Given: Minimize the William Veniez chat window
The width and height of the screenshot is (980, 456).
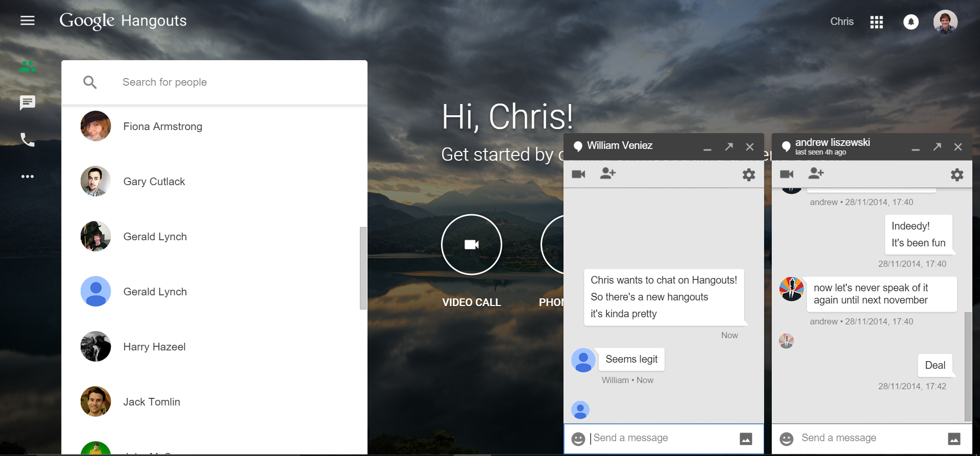Looking at the screenshot, I should pos(707,149).
